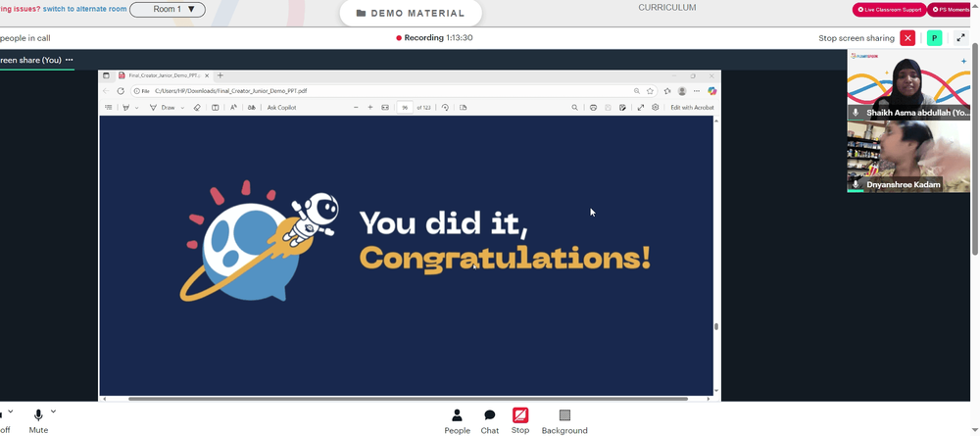Screen dimensions: 980x436
Task: Expand highlight tool options arrow
Action: click(137, 108)
